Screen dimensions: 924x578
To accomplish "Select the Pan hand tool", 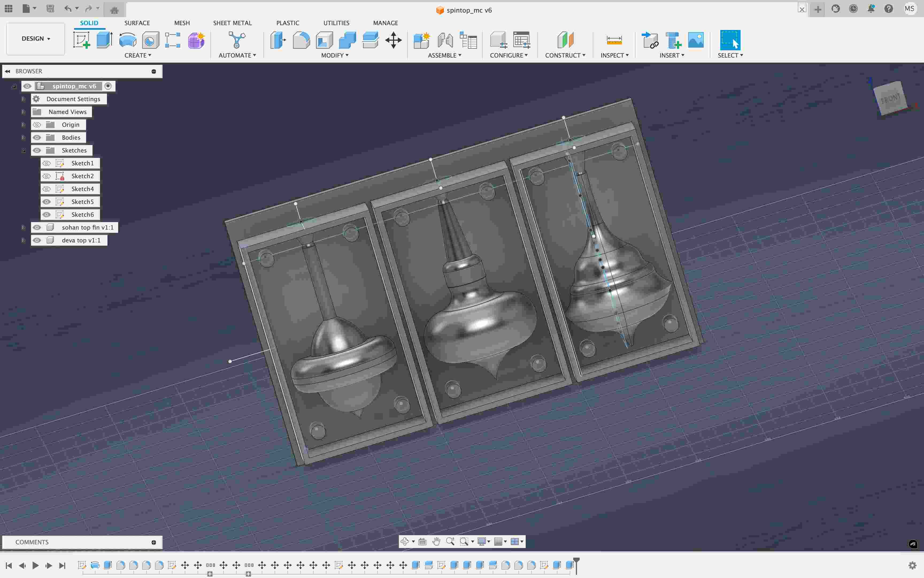I will click(x=436, y=541).
